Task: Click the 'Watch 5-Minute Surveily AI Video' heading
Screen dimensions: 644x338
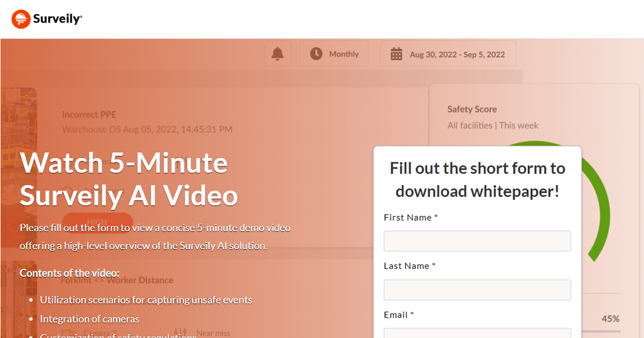Action: 129,179
